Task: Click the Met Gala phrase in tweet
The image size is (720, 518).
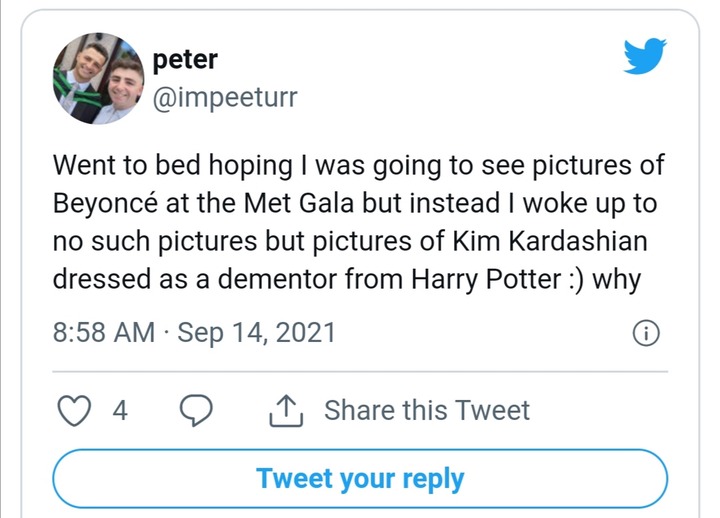Action: (298, 203)
